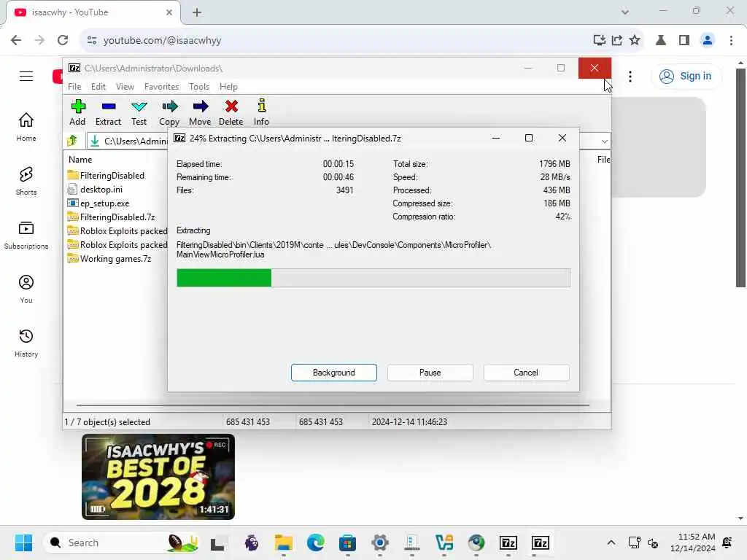Cancel the extraction
747x560 pixels.
click(x=526, y=373)
